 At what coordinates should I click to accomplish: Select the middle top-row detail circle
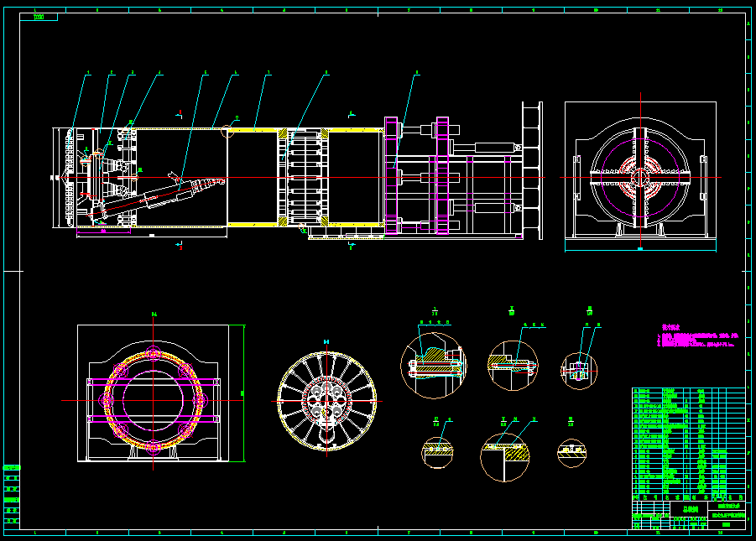513,366
